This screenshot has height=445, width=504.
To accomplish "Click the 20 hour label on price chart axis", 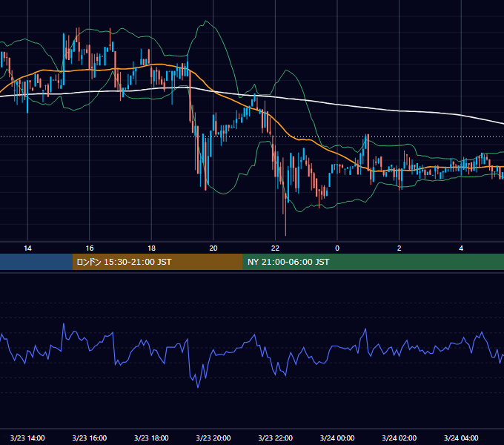I will click(x=213, y=248).
